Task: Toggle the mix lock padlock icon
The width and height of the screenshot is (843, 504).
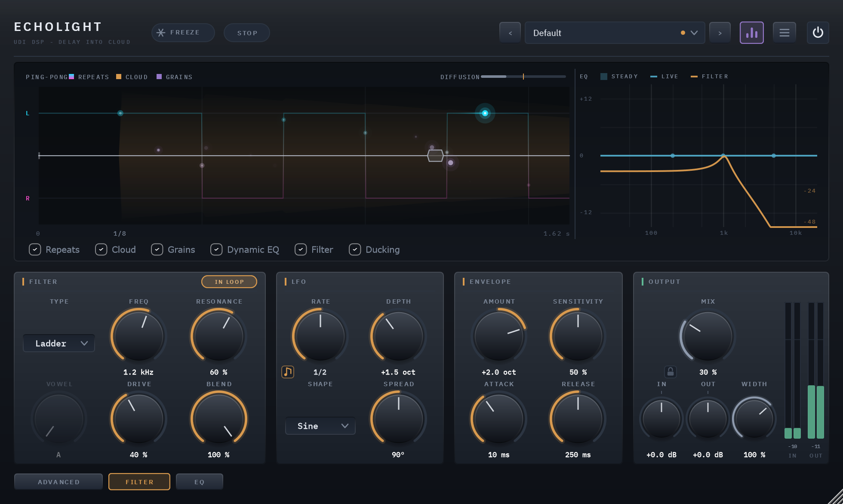Action: coord(670,372)
